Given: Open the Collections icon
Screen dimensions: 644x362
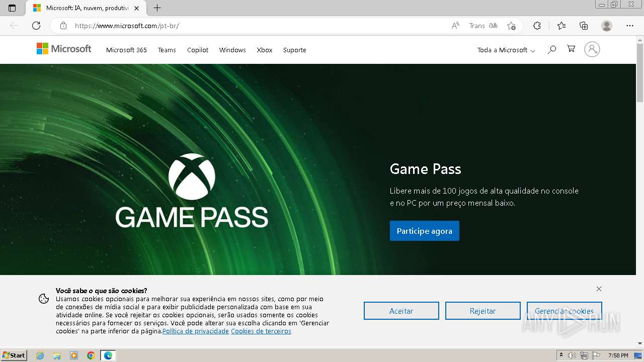Looking at the screenshot, I should click(x=584, y=26).
